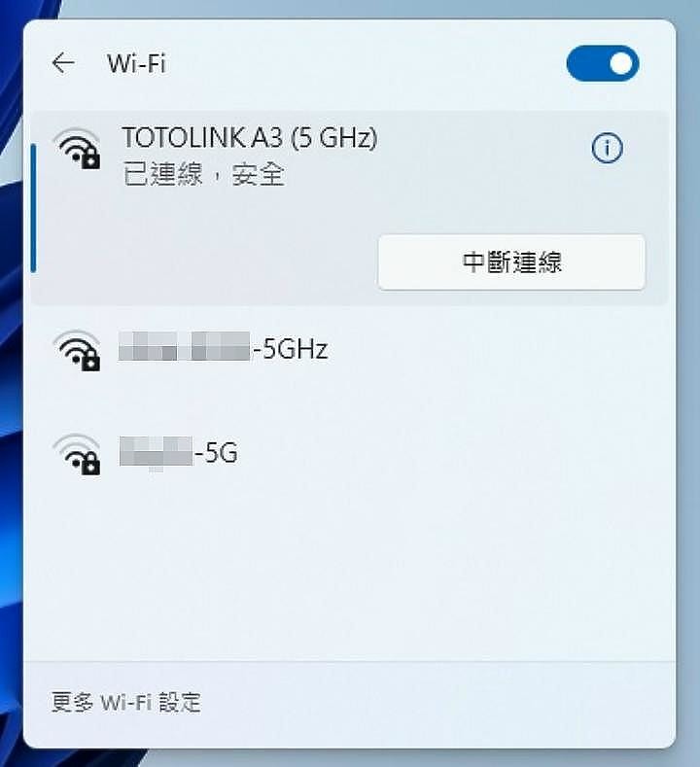The height and width of the screenshot is (767, 700).
Task: Click the 中斷連線 disconnect button
Action: [x=511, y=262]
